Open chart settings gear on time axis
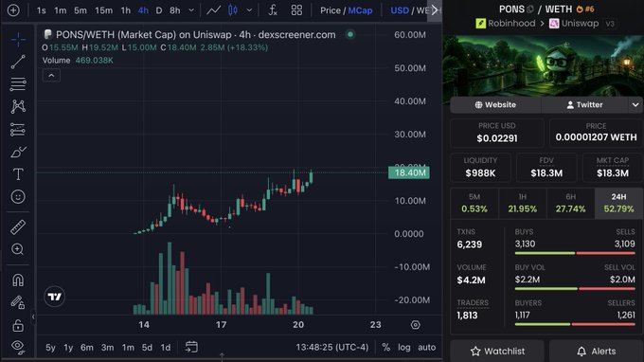Image resolution: width=644 pixels, height=362 pixels. coord(416,325)
